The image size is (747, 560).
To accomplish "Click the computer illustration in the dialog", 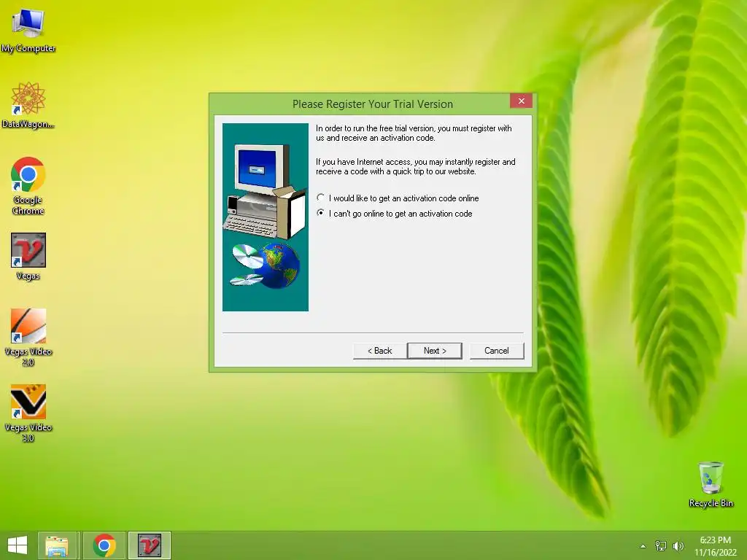I will [x=266, y=217].
